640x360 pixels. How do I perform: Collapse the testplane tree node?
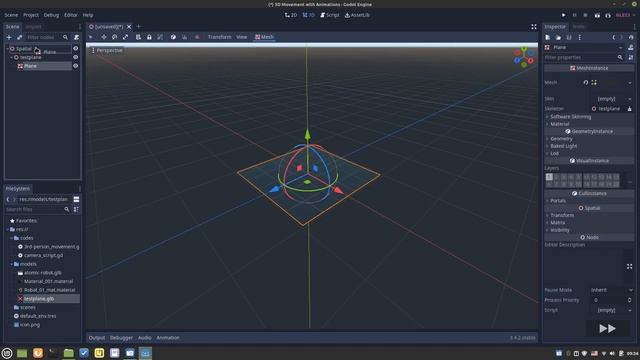pos(11,58)
